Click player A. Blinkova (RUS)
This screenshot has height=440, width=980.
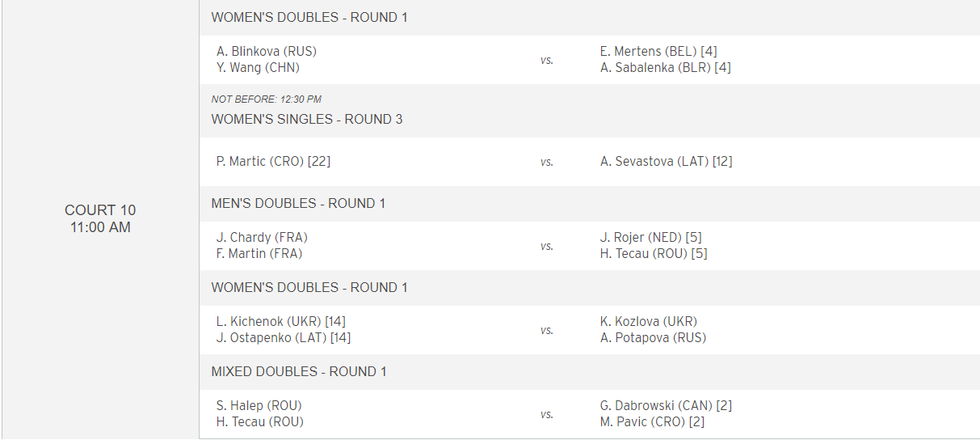267,51
